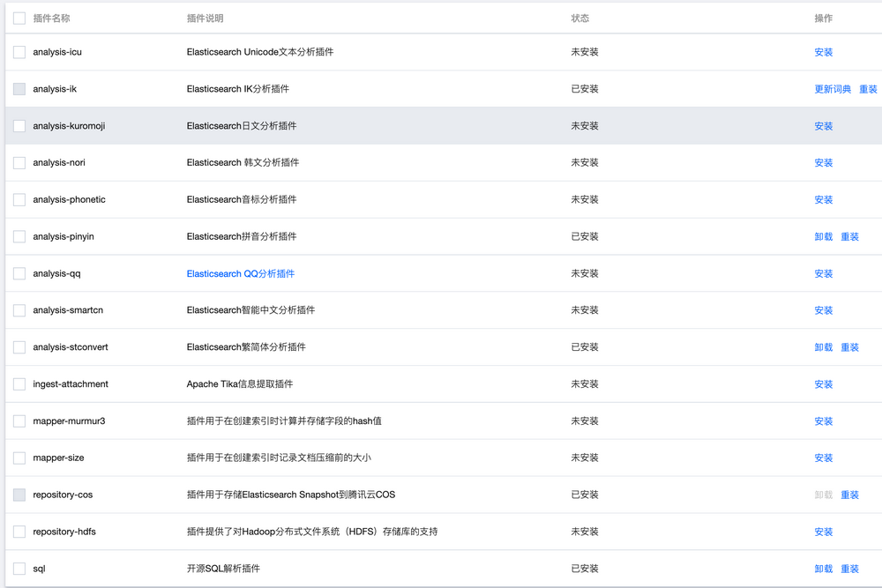
Task: Open the Elasticsearch QQ分析插件 link
Action: click(240, 274)
